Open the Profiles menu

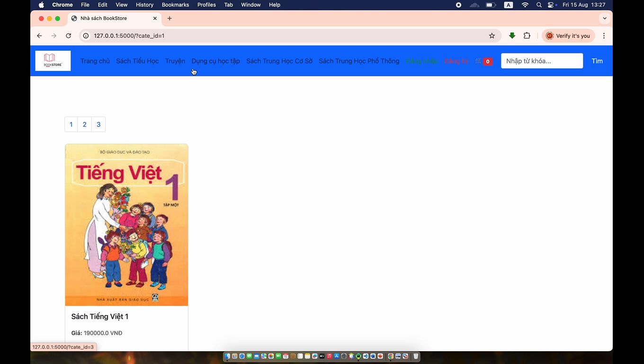pyautogui.click(x=206, y=5)
